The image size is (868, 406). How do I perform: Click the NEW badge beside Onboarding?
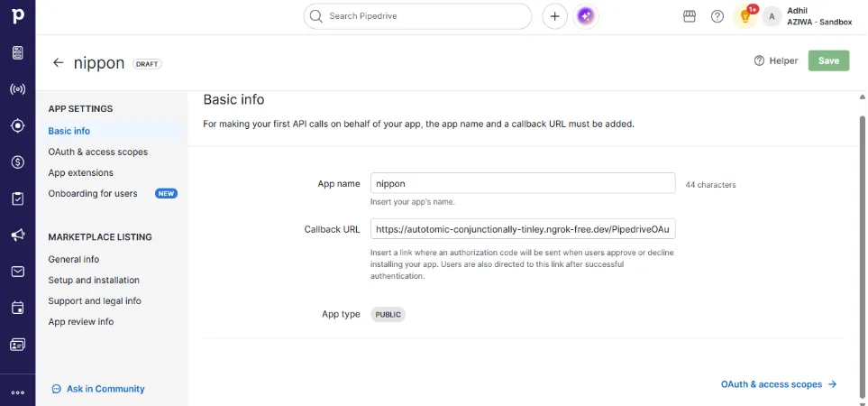(x=166, y=194)
